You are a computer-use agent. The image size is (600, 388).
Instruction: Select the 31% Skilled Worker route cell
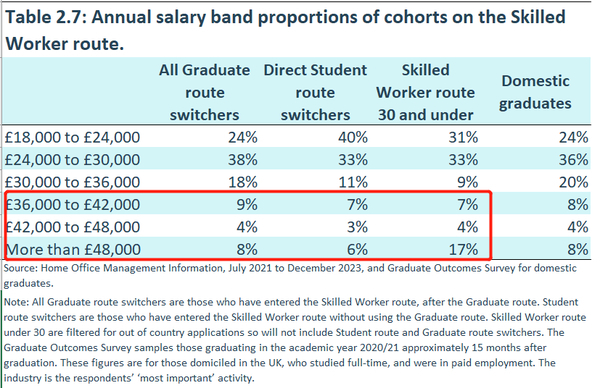(x=463, y=137)
